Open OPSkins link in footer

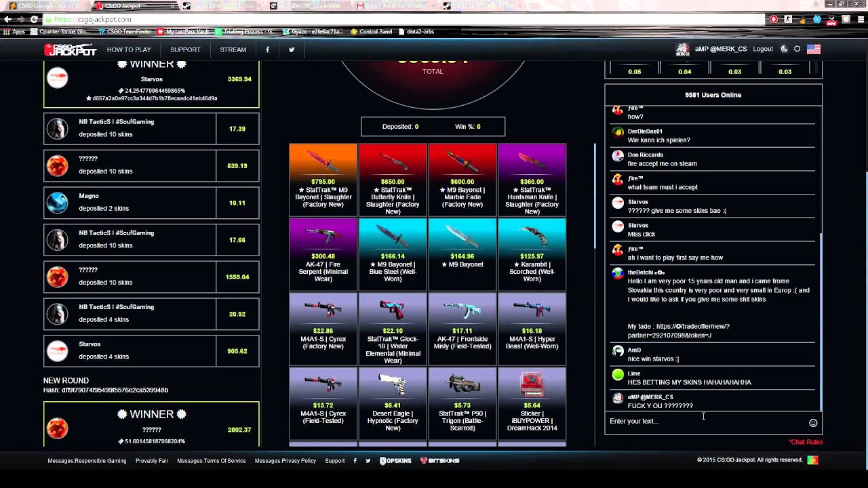click(x=395, y=461)
